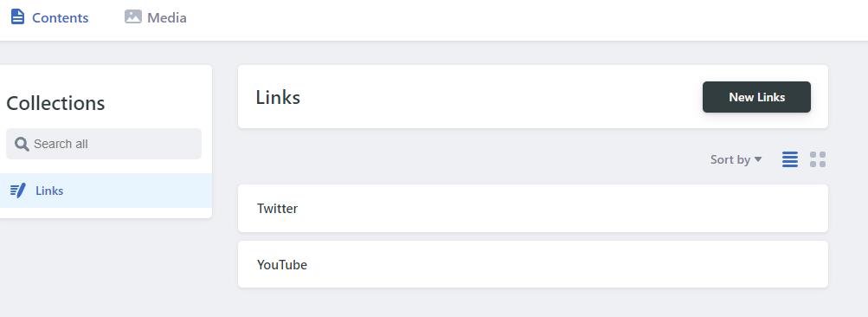Image resolution: width=868 pixels, height=317 pixels.
Task: Click the Twitter entry card's blank area
Action: (554, 209)
